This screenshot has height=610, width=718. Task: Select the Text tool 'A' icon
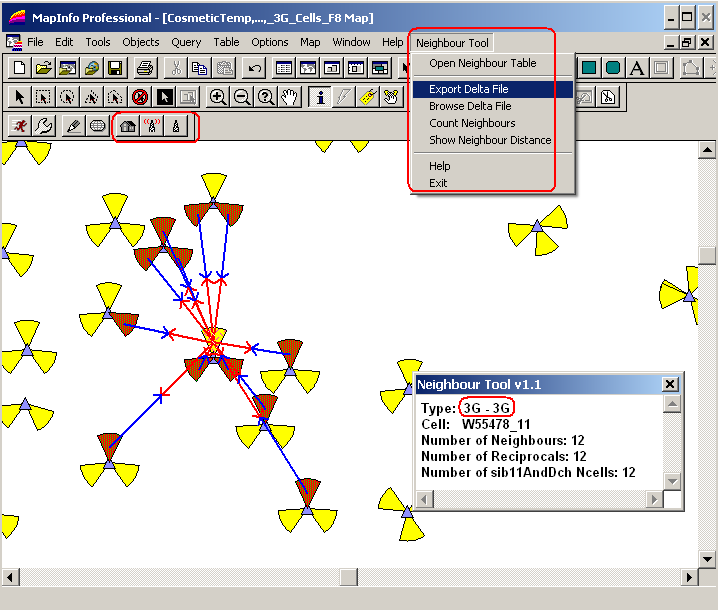click(x=636, y=68)
